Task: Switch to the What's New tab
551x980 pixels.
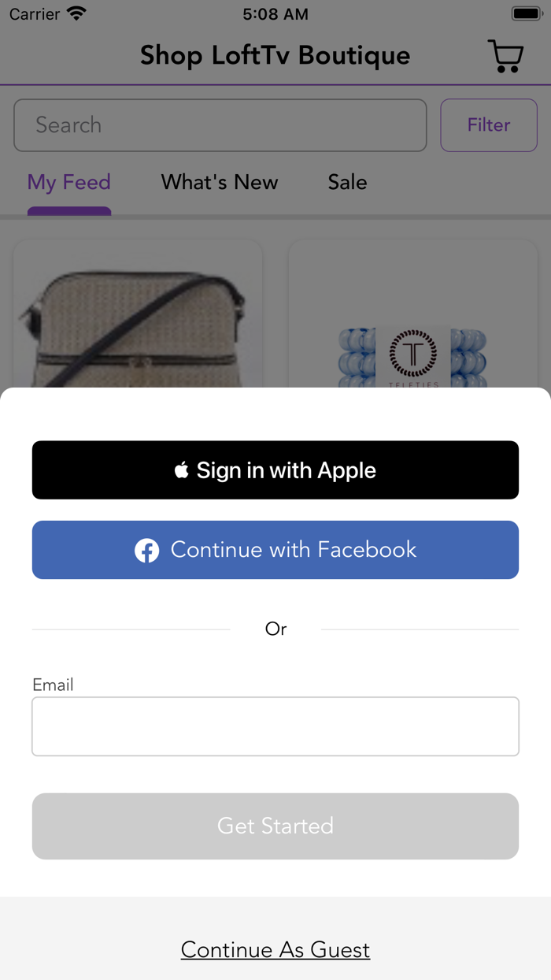Action: click(220, 183)
